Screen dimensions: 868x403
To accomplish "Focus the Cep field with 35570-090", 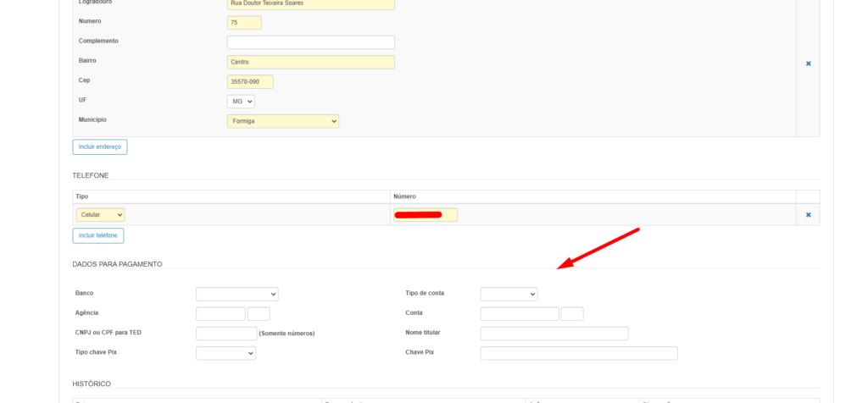I will click(250, 81).
